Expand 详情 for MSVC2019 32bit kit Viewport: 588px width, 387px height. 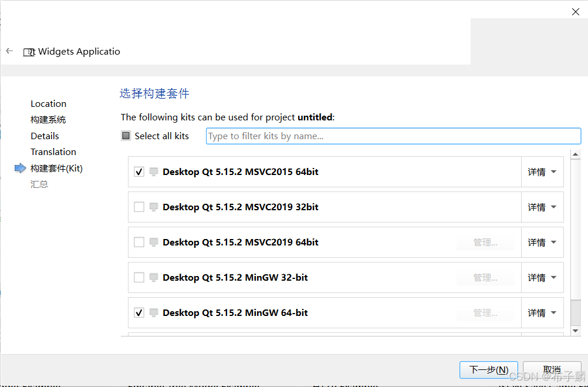[542, 207]
